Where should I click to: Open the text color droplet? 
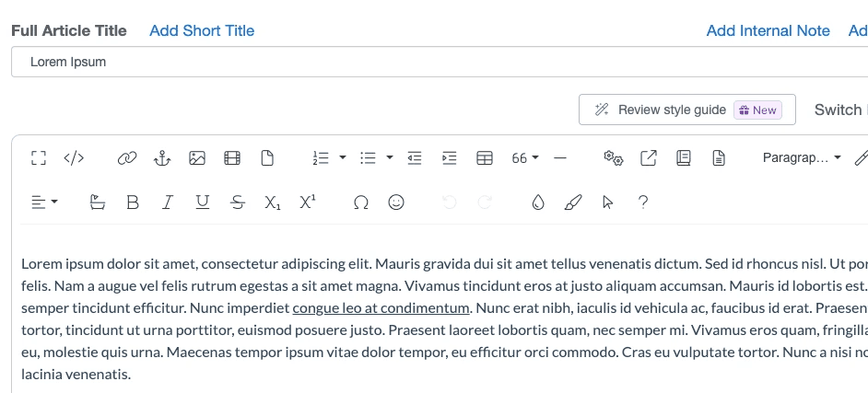click(537, 202)
